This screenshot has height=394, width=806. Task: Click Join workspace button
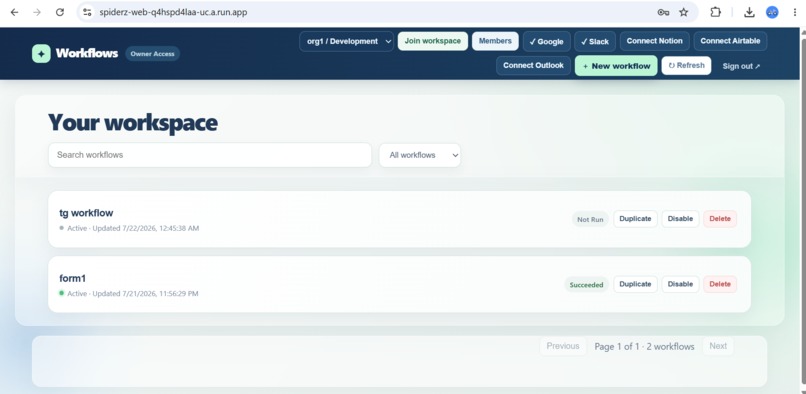[x=433, y=41]
